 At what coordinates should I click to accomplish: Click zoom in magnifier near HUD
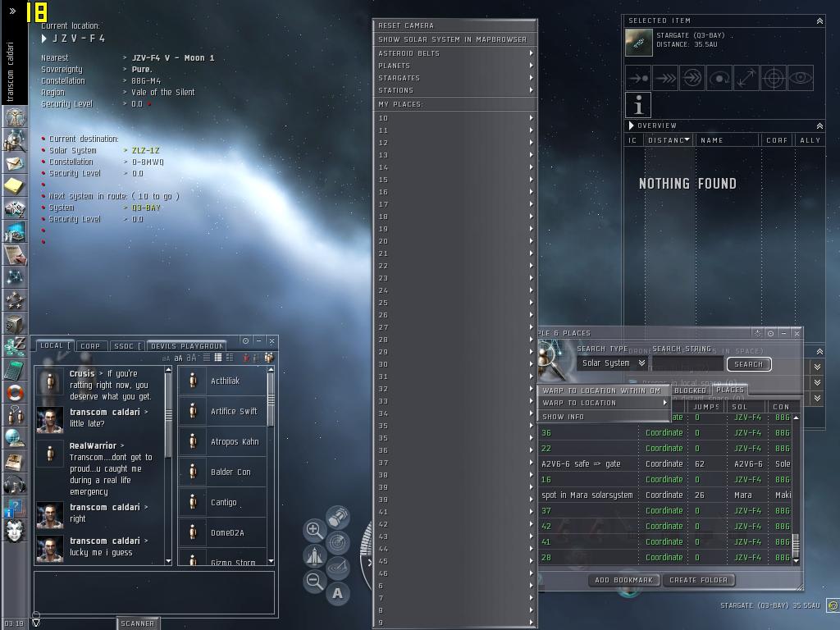tap(314, 530)
